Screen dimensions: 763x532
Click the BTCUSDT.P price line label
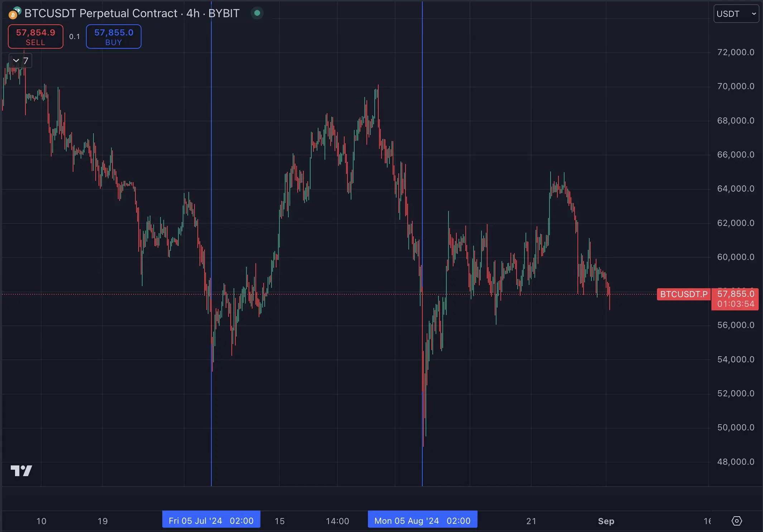coord(683,294)
